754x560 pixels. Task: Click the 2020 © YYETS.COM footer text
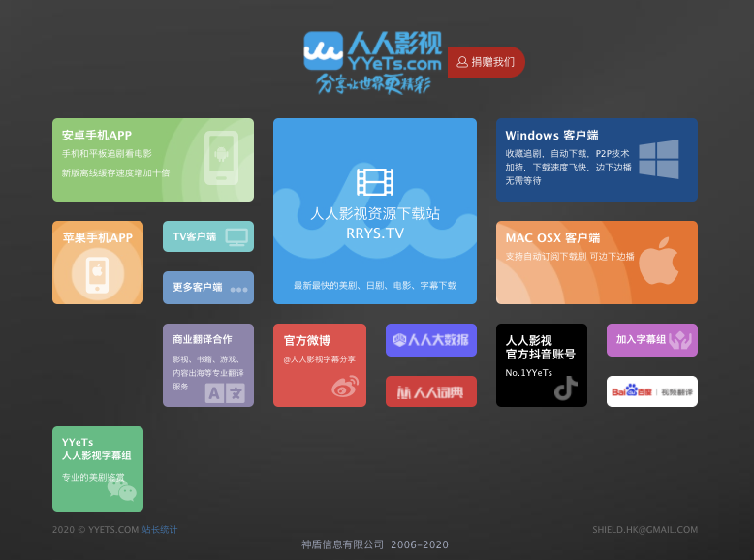(x=95, y=530)
